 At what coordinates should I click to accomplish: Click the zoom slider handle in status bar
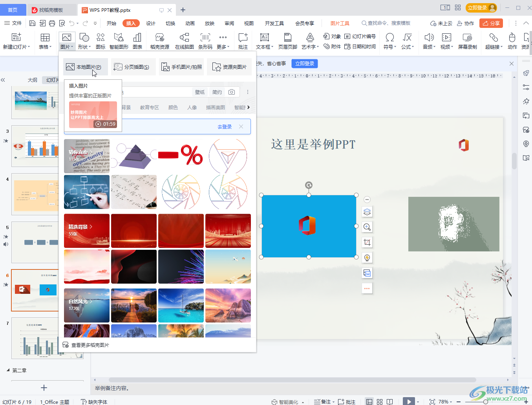pos(486,401)
